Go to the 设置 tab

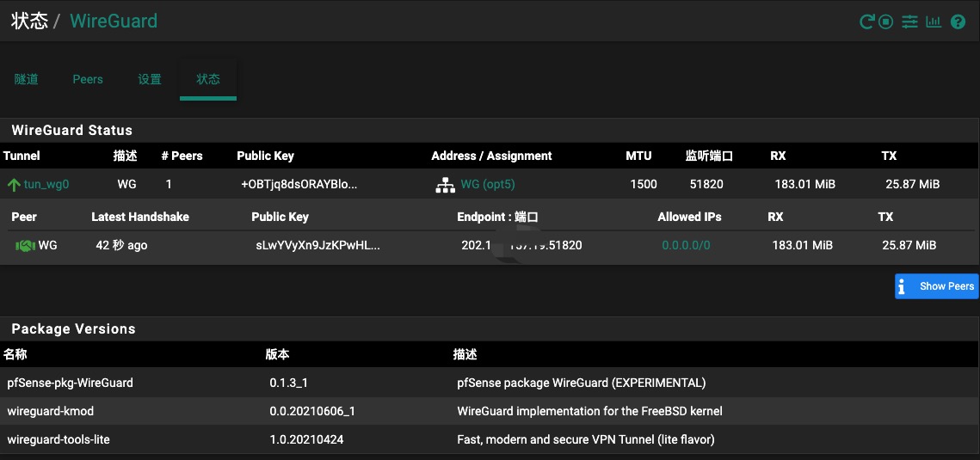[150, 79]
